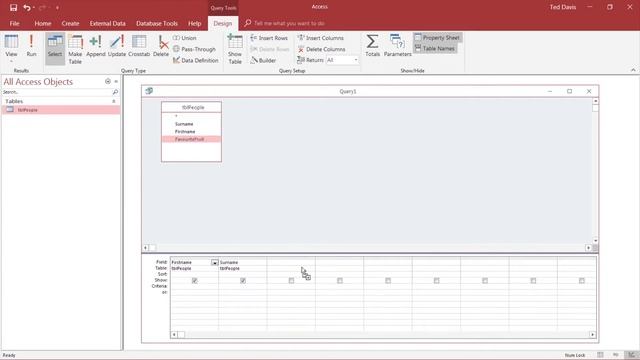Open the Database Tools ribbon tab
The height and width of the screenshot is (360, 640).
(157, 24)
